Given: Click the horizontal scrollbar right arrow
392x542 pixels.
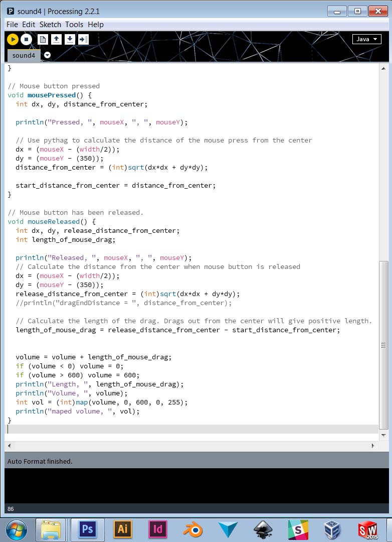Looking at the screenshot, I should point(373,446).
